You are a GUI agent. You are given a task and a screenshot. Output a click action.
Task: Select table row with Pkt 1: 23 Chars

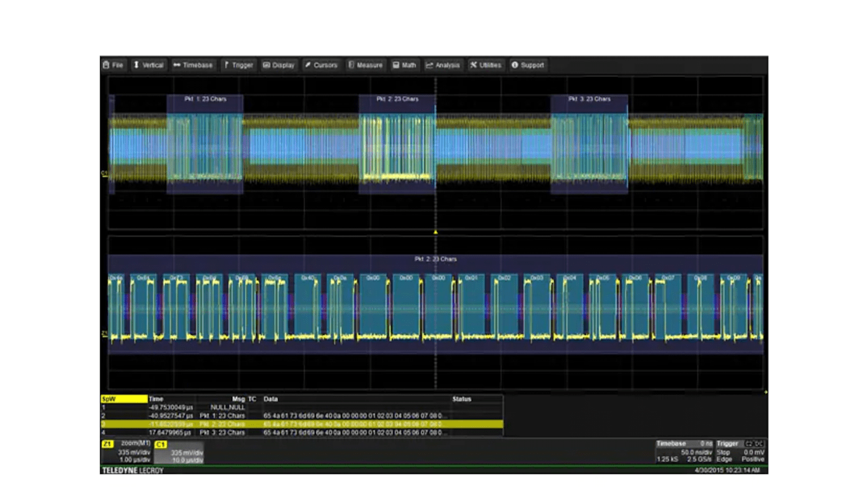(302, 416)
